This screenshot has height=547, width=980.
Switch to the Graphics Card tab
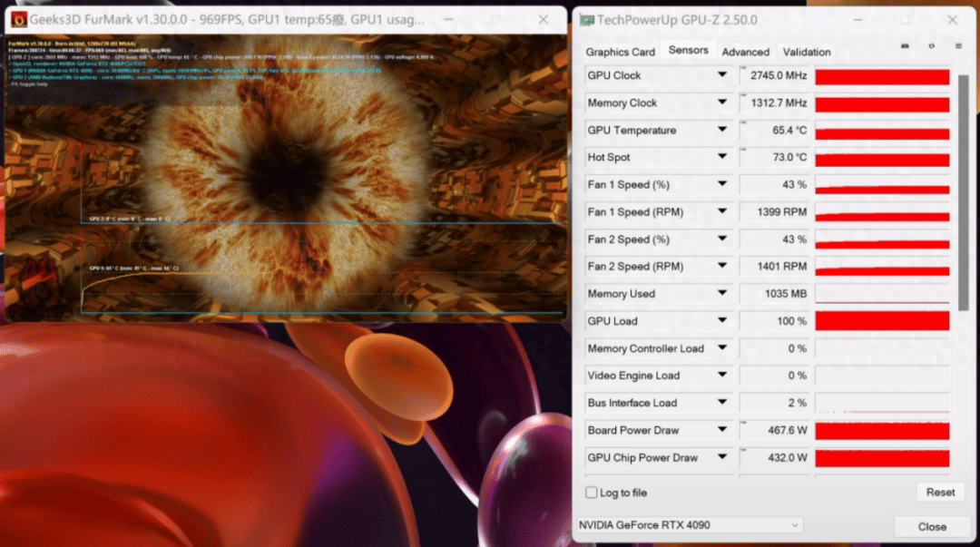click(620, 52)
